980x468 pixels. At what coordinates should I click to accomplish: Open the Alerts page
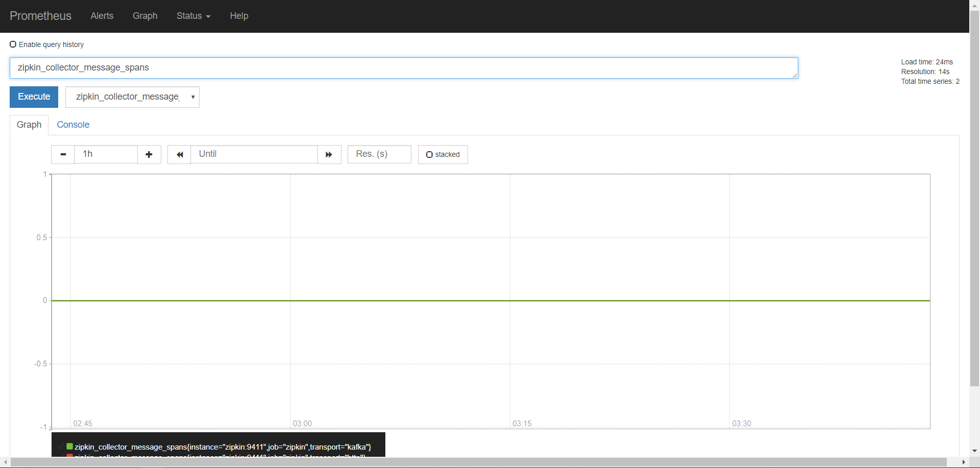[x=102, y=16]
